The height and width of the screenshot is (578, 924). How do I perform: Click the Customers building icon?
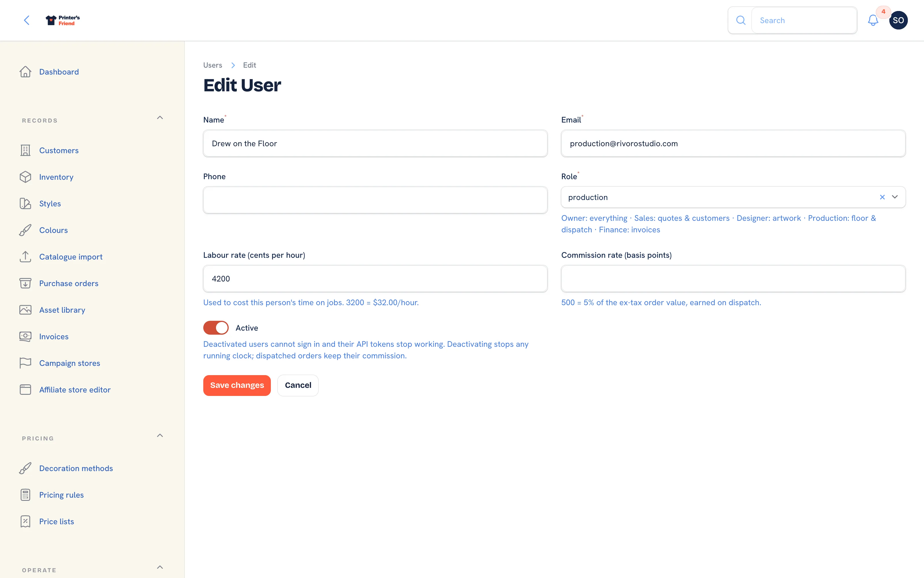25,150
